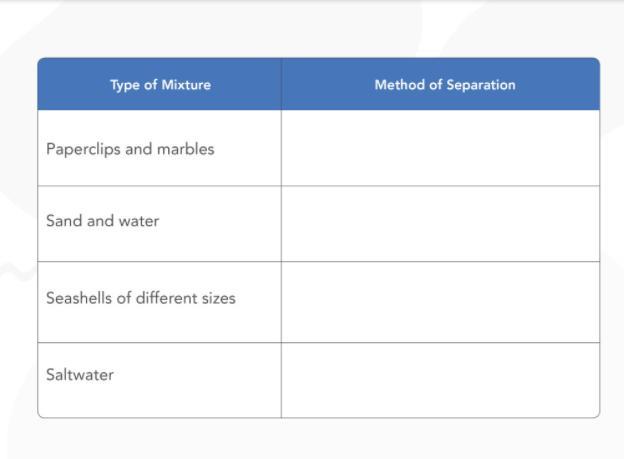Click the word 'different' in third row
624x459 pixels.
point(166,298)
